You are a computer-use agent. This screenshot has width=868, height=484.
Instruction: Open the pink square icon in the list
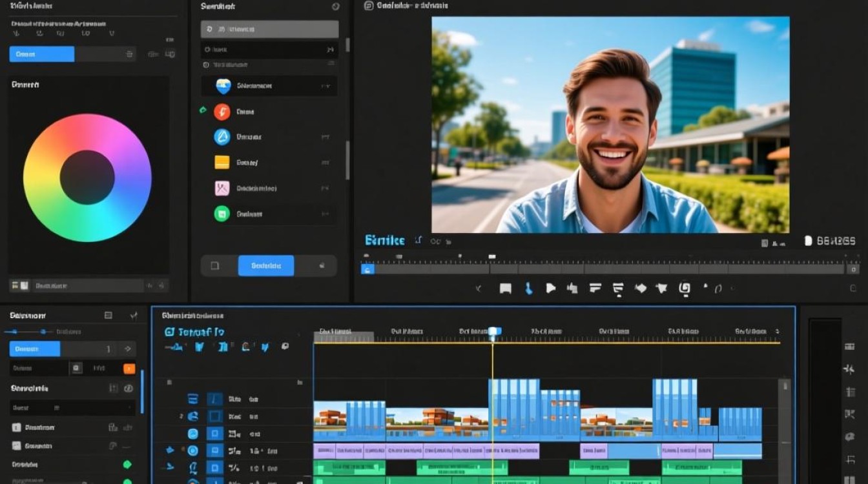click(x=222, y=188)
